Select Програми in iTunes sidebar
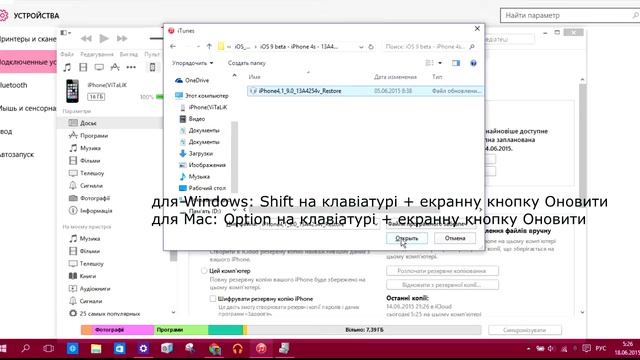This screenshot has height=360, width=640. [x=89, y=136]
